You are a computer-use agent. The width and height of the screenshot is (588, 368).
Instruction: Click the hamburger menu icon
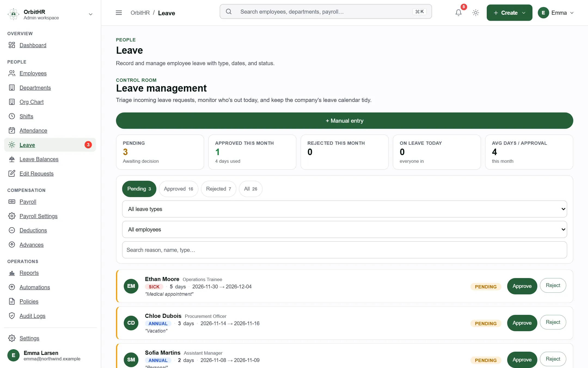[x=119, y=13]
